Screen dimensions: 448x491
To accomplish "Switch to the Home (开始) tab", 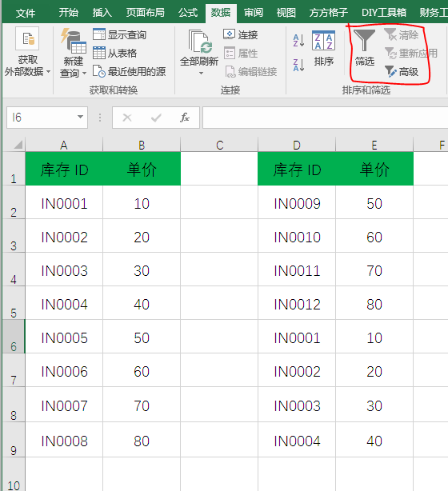I will coord(69,13).
